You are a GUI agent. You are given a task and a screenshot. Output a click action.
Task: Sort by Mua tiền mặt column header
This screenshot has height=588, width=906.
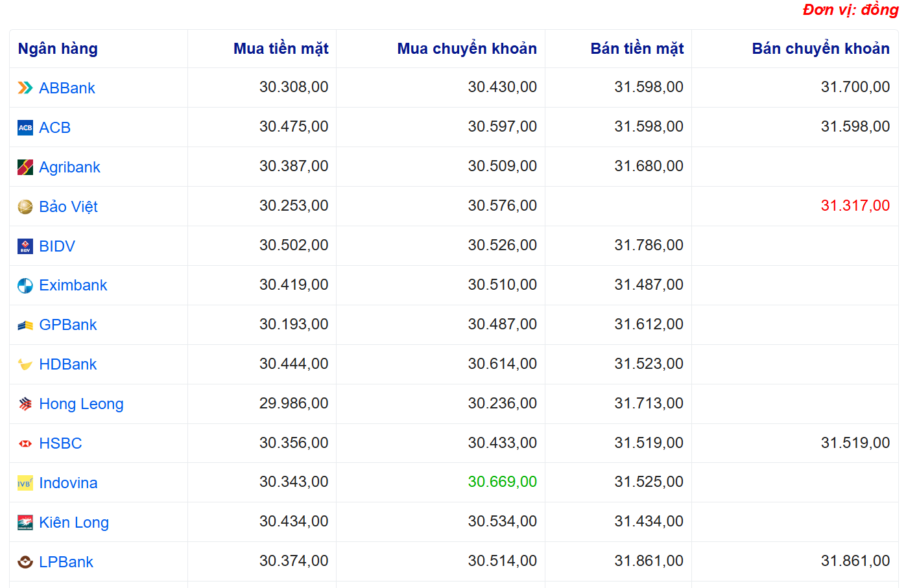tap(281, 49)
